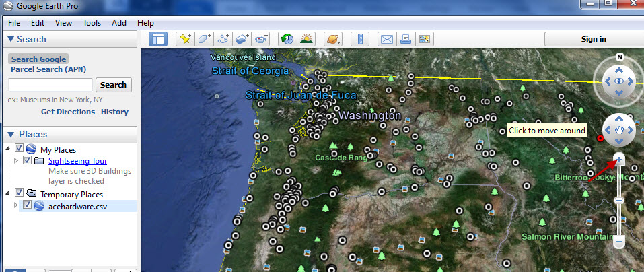This screenshot has width=644, height=272.
Task: Add a path from the toolbar
Action: point(223,40)
